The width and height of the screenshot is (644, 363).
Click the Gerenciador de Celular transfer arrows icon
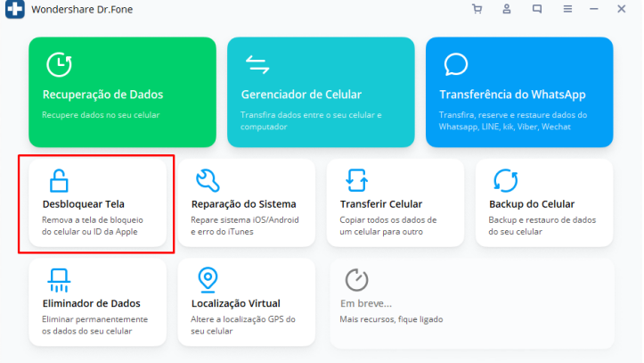pyautogui.click(x=257, y=64)
